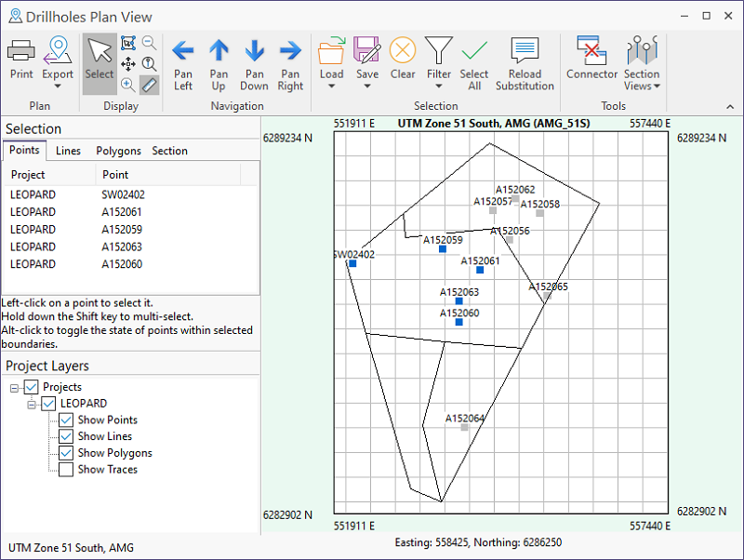Toggle the ruler measure tool
This screenshot has height=560, width=744.
pyautogui.click(x=150, y=85)
